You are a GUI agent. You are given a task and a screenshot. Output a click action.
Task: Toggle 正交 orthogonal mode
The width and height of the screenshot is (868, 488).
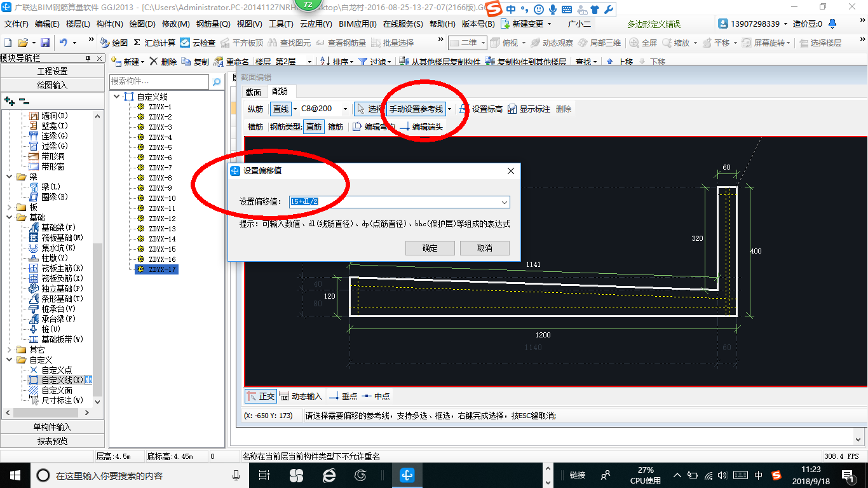[x=261, y=396]
